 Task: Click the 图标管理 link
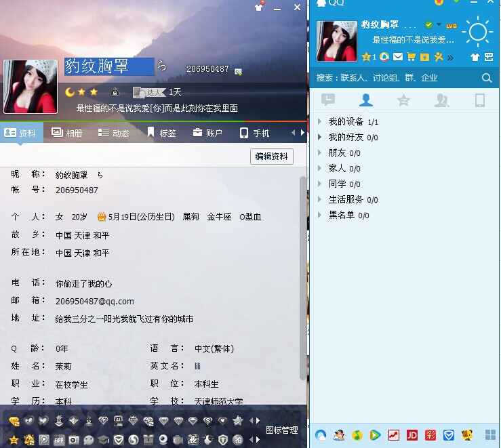[282, 430]
